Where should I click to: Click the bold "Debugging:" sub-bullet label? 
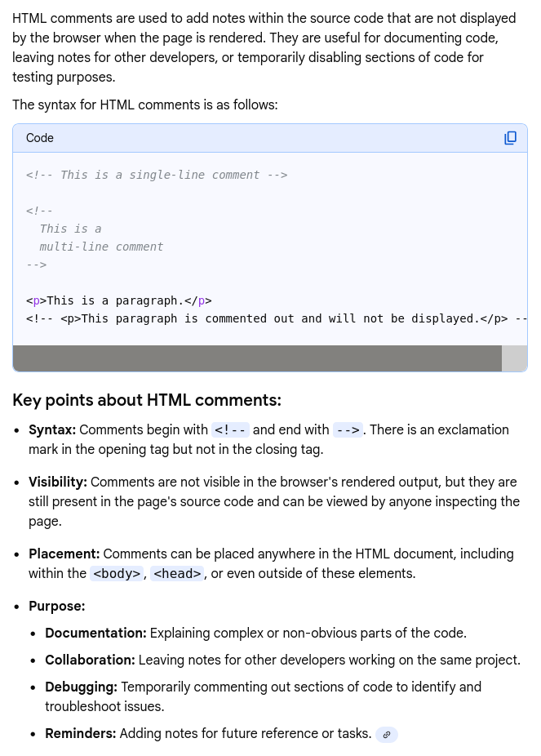pos(81,687)
